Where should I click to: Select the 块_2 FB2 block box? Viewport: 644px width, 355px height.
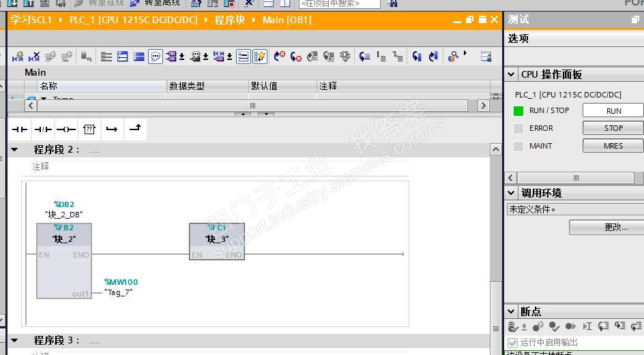64,260
